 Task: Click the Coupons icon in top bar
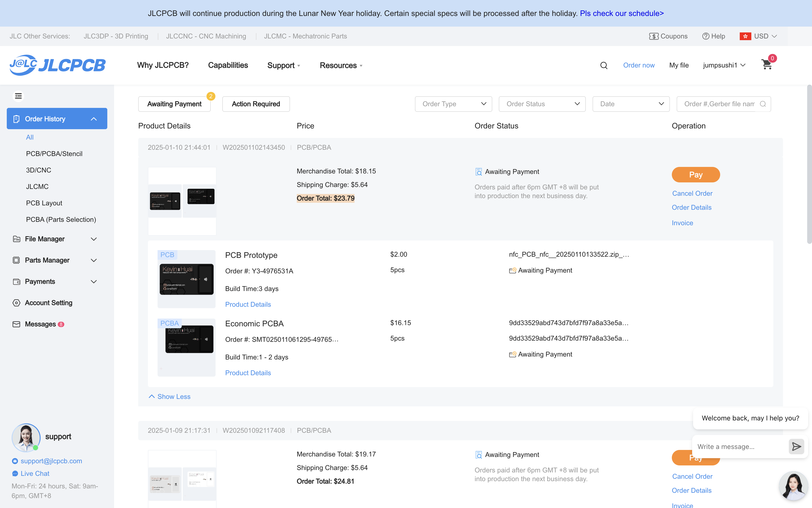654,36
